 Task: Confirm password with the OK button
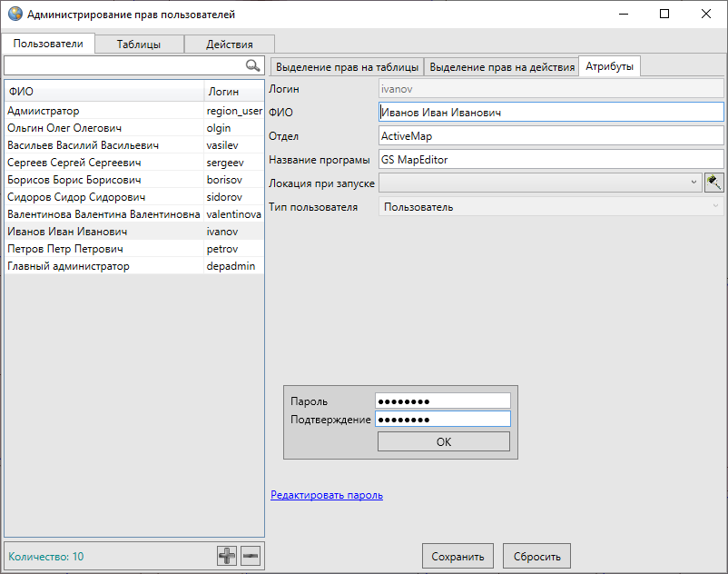(x=443, y=442)
